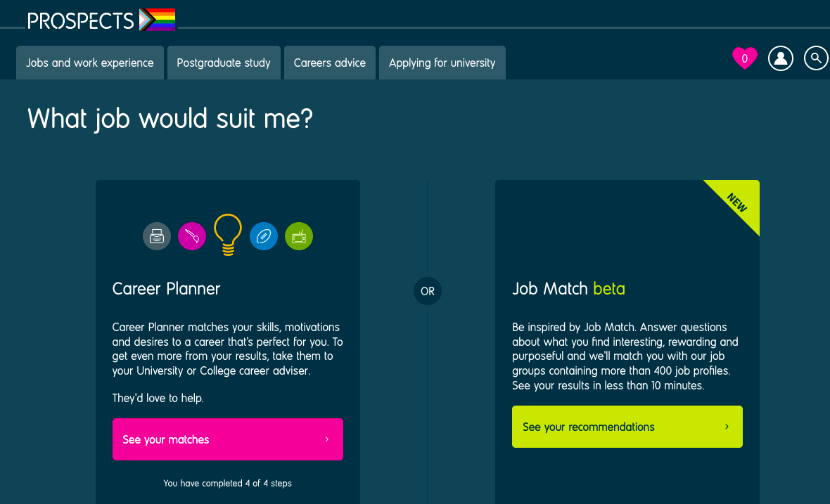Click the green television icon
The image size is (830, 504).
click(299, 236)
